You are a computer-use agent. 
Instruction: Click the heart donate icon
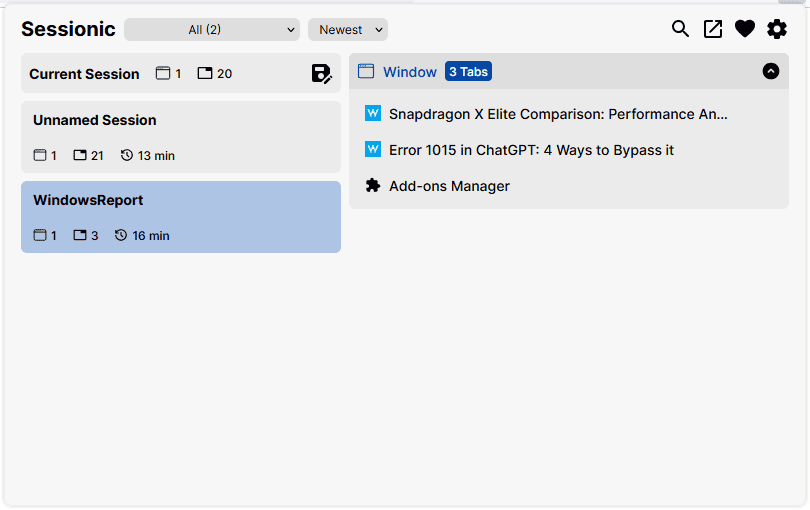click(x=745, y=29)
